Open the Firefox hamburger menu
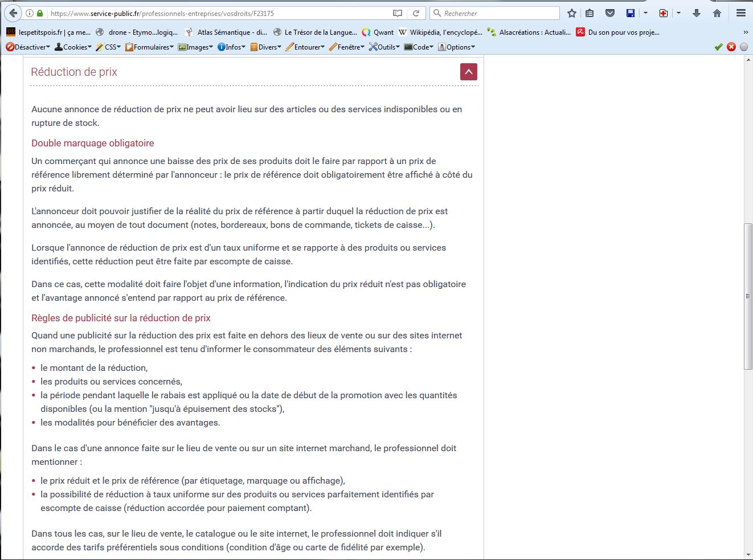This screenshot has width=753, height=560. tap(740, 13)
